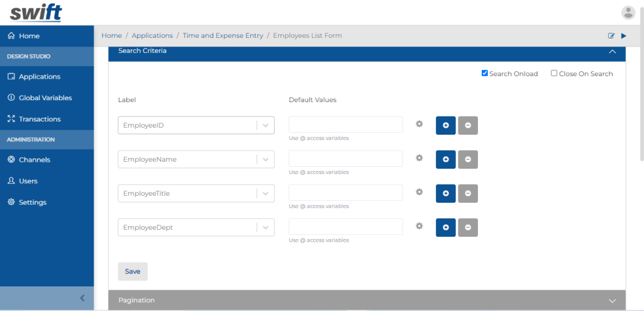Open the EmployeeID label dropdown

(196, 125)
